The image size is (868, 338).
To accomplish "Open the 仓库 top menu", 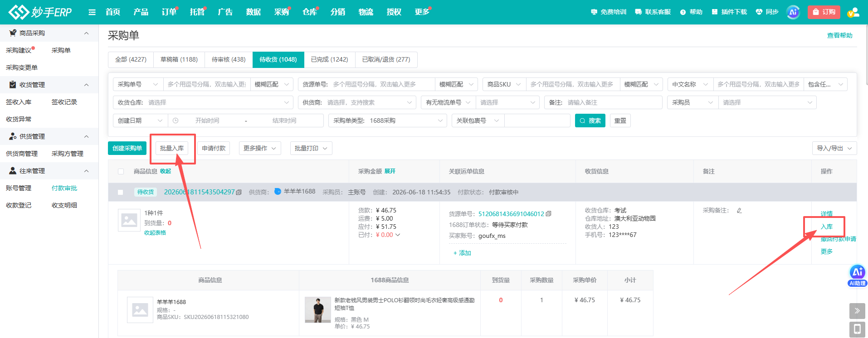I will point(310,12).
